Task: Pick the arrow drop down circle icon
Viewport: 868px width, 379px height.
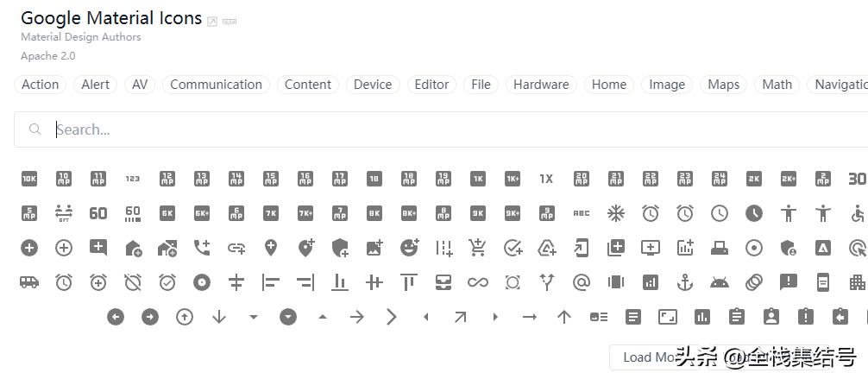Action: [288, 317]
